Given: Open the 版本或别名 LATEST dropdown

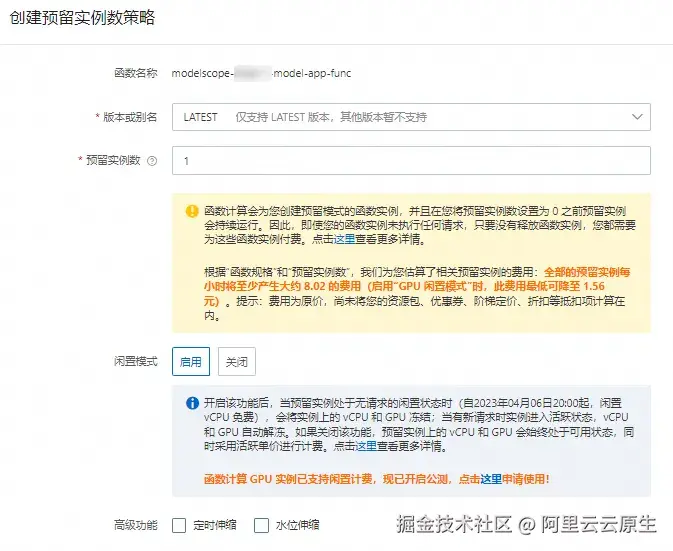Looking at the screenshot, I should click(411, 117).
